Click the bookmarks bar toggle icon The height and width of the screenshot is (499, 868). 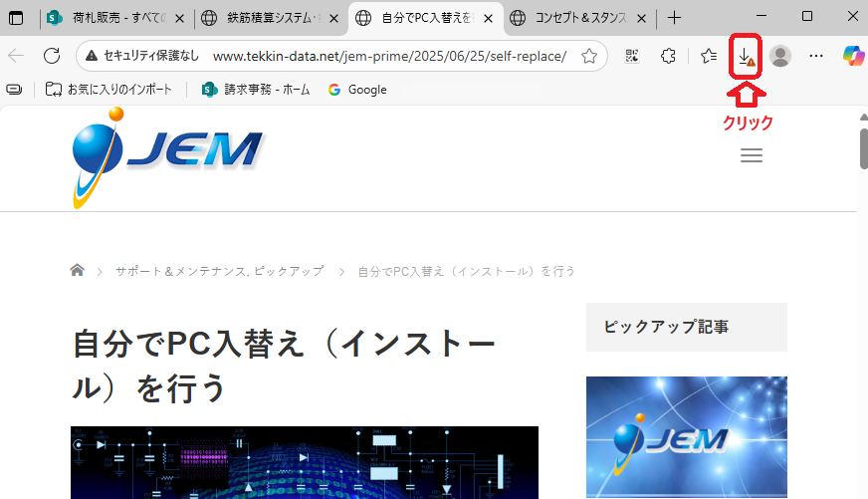[x=14, y=90]
